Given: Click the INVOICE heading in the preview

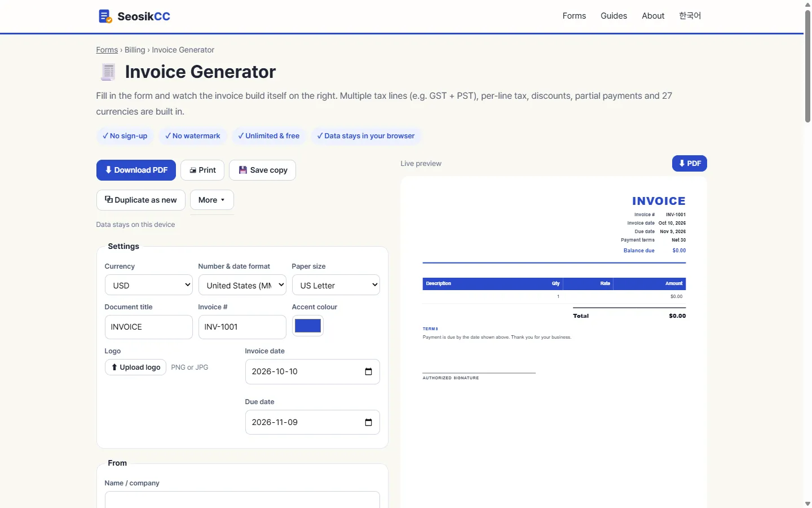Looking at the screenshot, I should click(659, 201).
